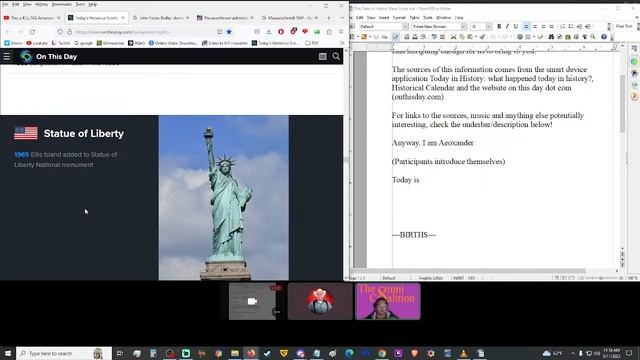Click the Zoom magnifier icon in Writer
This screenshot has width=640, height=360.
pos(593,37)
